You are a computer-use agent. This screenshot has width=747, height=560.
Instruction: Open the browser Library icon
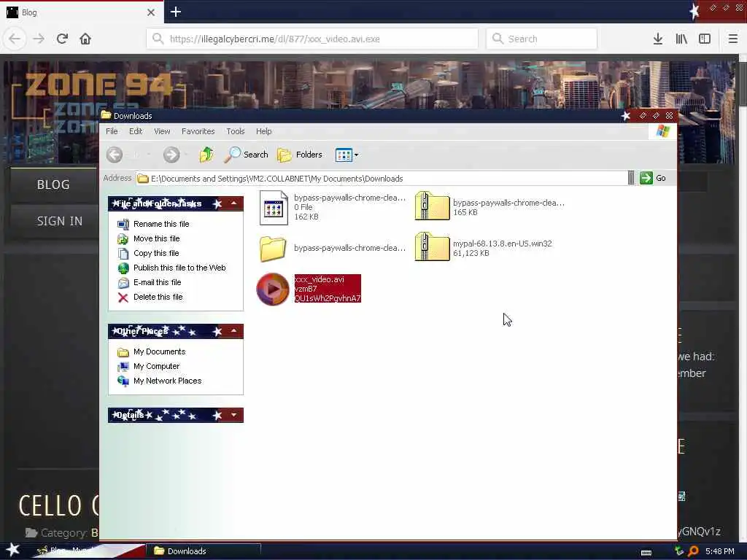click(x=681, y=39)
